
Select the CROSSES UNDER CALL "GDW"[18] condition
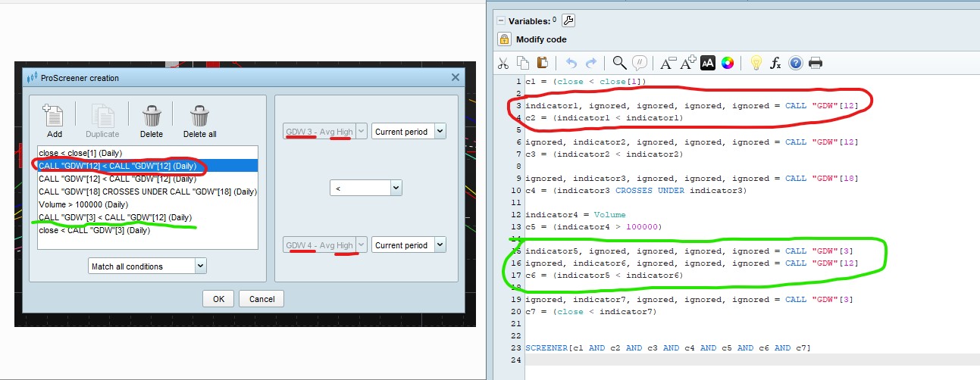pos(147,192)
